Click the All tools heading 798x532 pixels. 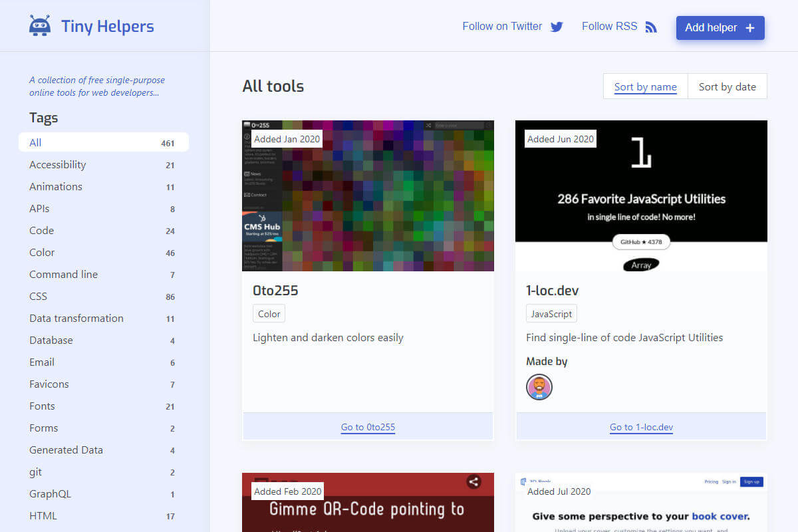pyautogui.click(x=273, y=86)
